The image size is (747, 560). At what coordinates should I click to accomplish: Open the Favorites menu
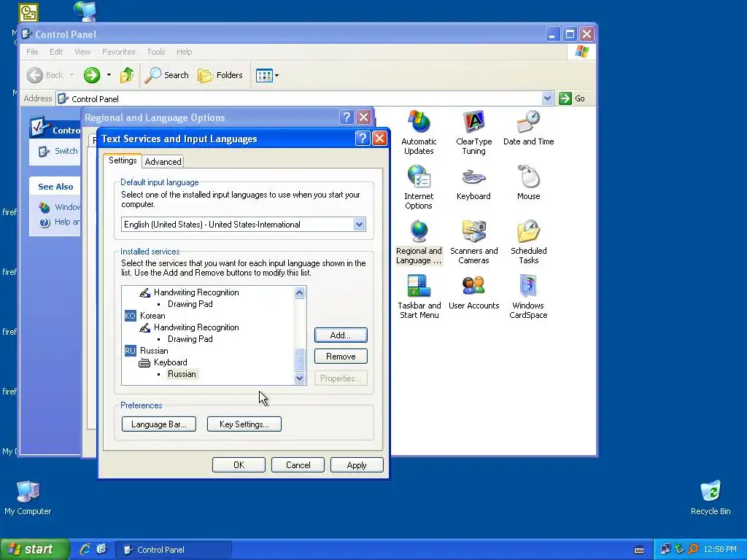[119, 52]
